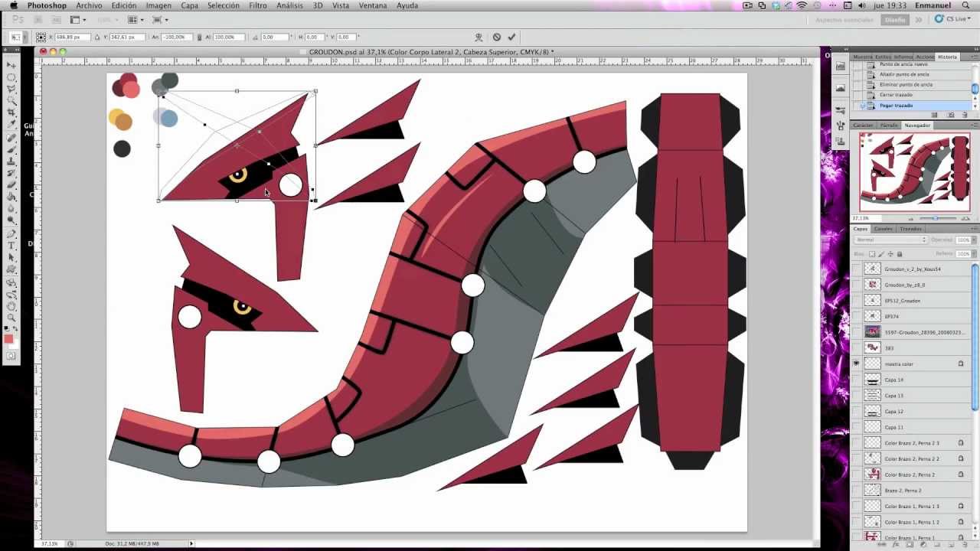This screenshot has width=980, height=551.
Task: Click the History panel scrollbar thumb
Action: click(975, 89)
